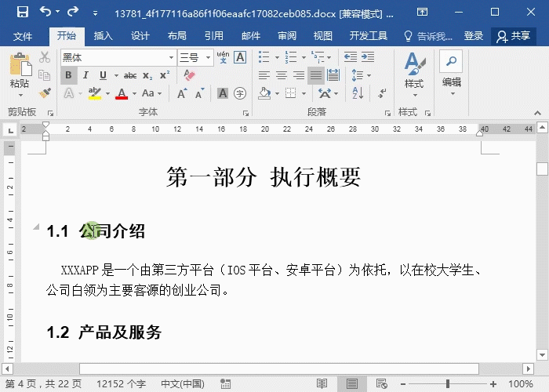Screen dimensions: 549x392
Task: Open the phonetic guide (wén) tool
Action: (x=223, y=57)
